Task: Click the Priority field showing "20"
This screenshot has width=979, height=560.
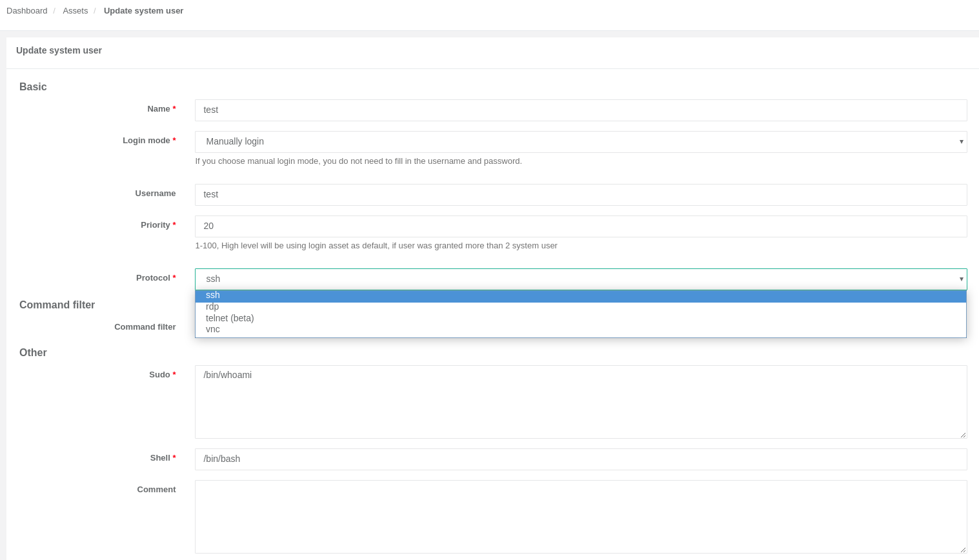Action: (x=581, y=226)
